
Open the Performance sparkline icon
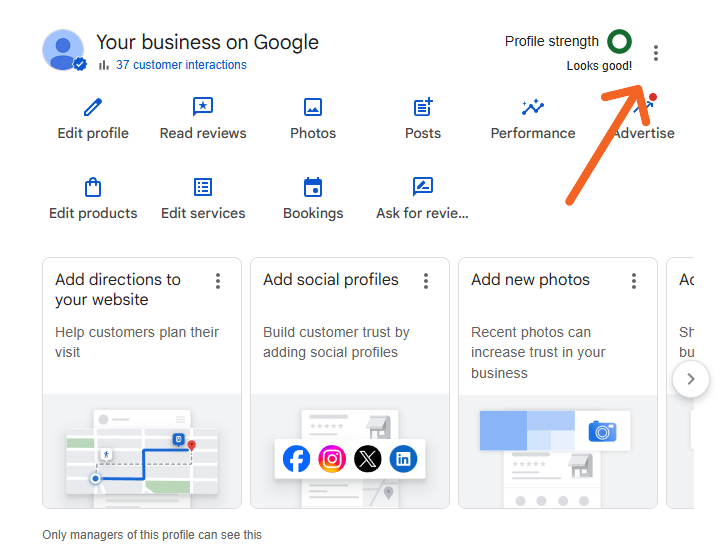click(533, 107)
